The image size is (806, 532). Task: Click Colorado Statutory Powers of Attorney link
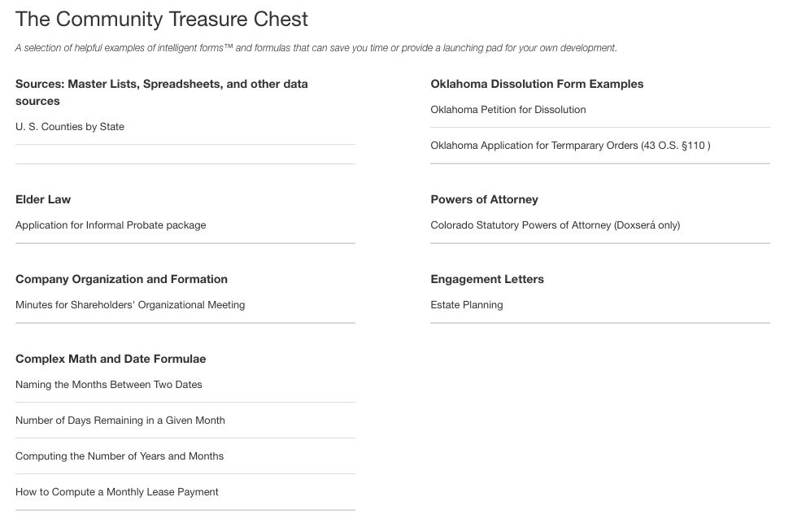pyautogui.click(x=555, y=225)
